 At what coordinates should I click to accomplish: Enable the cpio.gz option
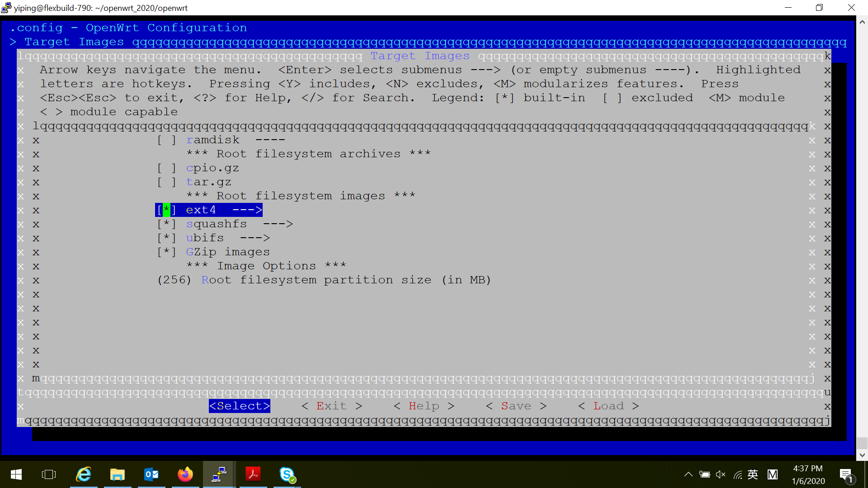[x=166, y=168]
